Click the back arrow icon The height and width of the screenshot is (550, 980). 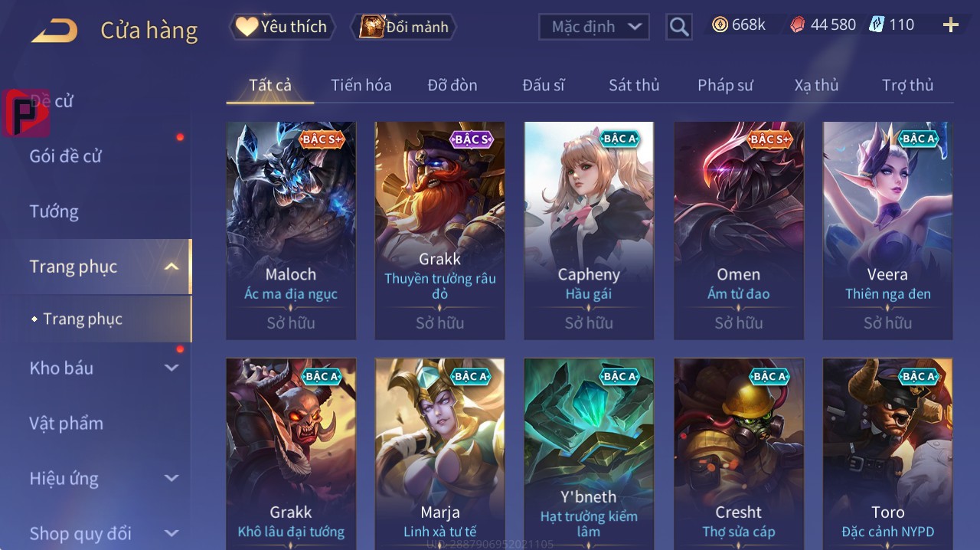pos(54,31)
